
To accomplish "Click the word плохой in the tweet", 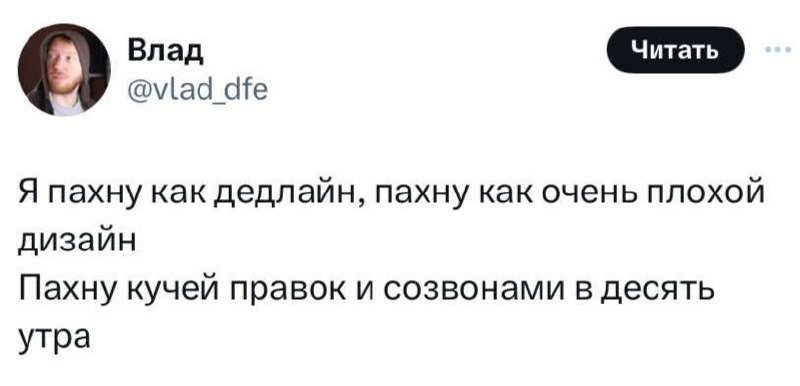I will [706, 195].
